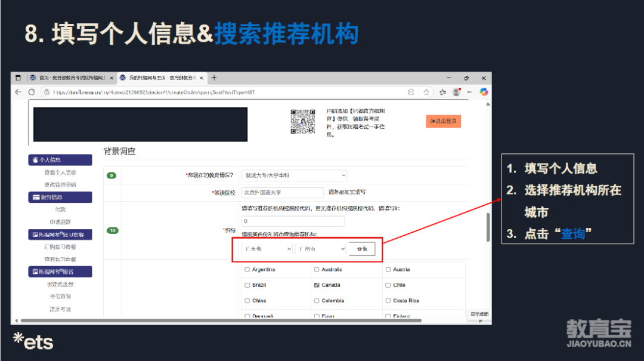644x361 pixels.
Task: Open the 订购复习套餐 link
Action: [60, 246]
